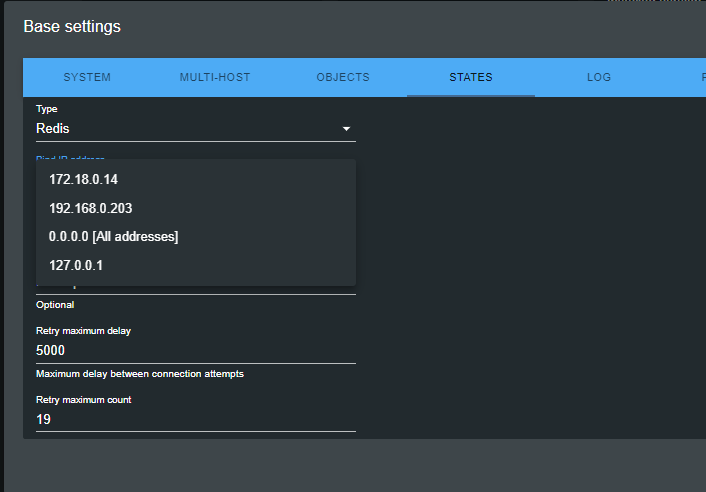This screenshot has width=706, height=492.
Task: Click the Maximum delay between connection attempts hint
Action: coord(140,374)
